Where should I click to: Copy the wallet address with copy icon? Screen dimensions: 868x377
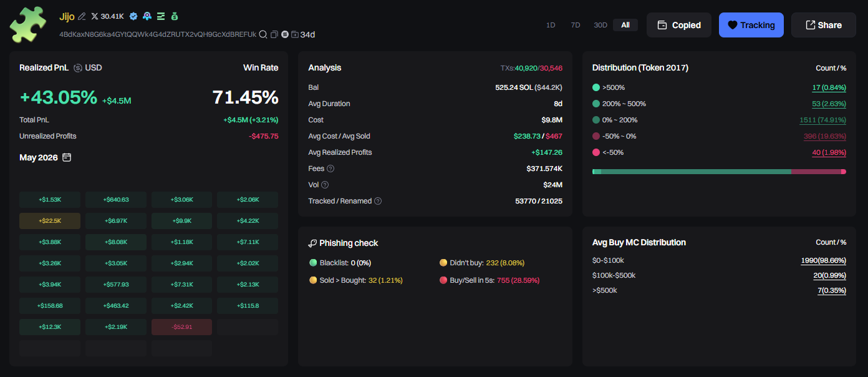tap(274, 34)
